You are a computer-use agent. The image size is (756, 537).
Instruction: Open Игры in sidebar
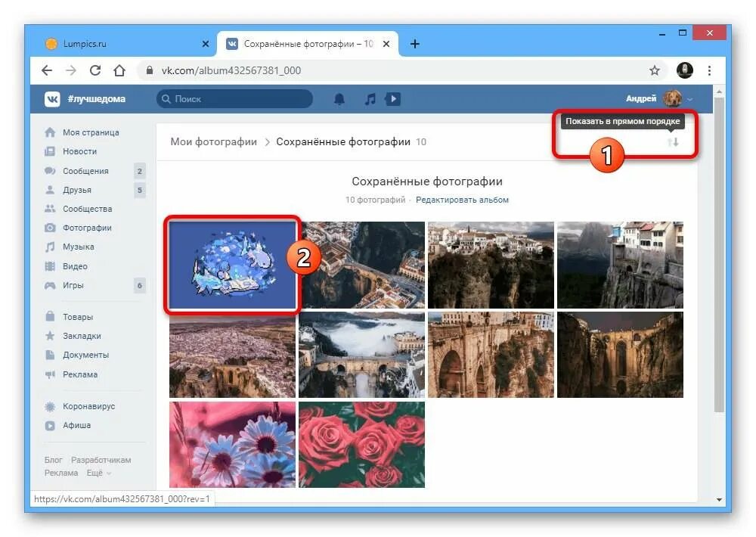click(x=73, y=285)
